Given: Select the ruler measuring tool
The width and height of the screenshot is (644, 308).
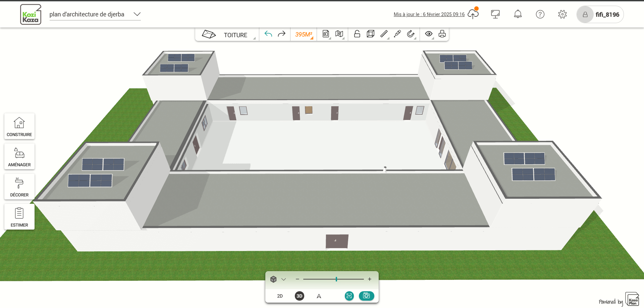Looking at the screenshot, I should pyautogui.click(x=384, y=34).
